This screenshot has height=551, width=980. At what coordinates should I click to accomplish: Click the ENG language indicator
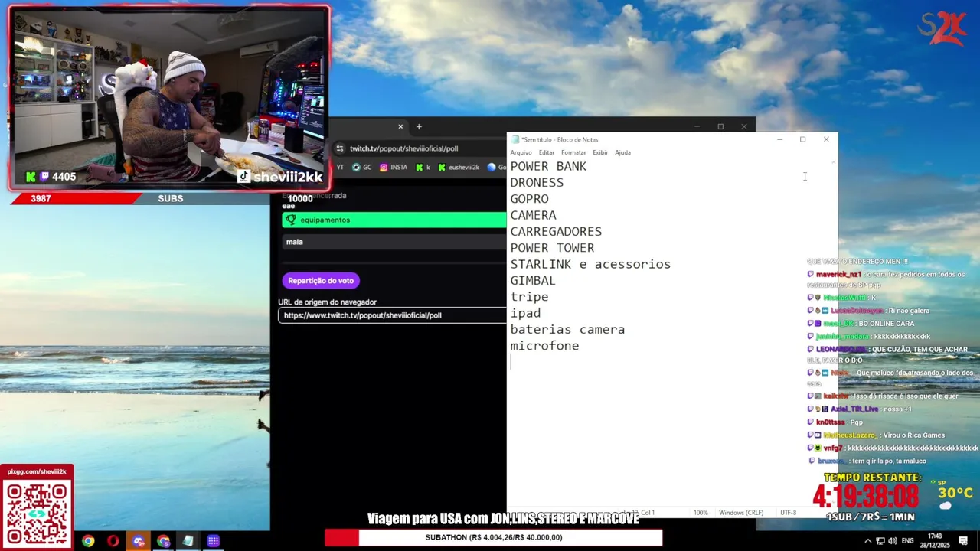point(907,541)
